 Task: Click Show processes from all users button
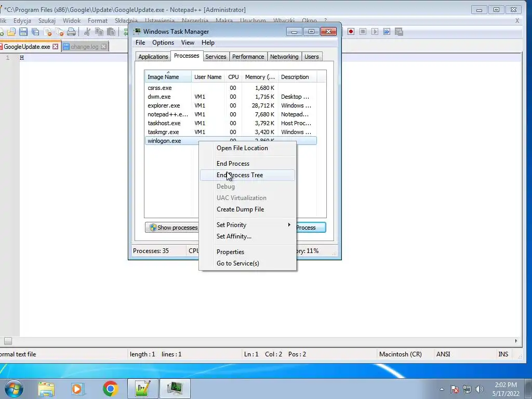(x=172, y=228)
